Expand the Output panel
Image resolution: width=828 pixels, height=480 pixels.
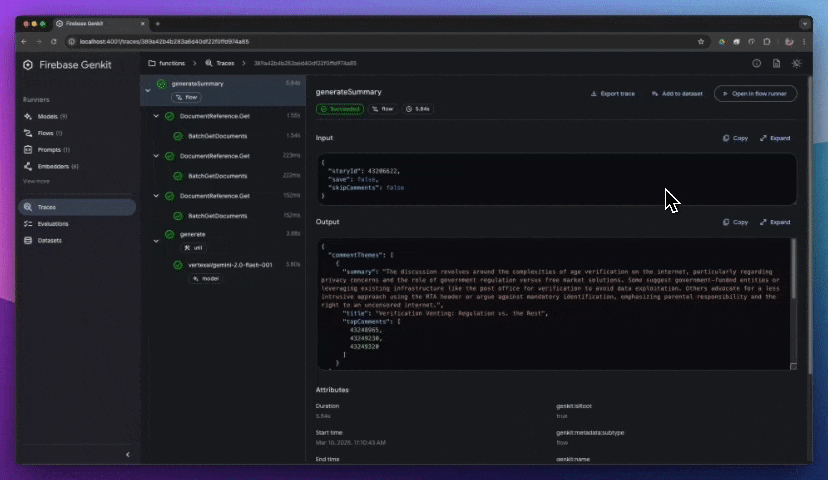[x=775, y=222]
